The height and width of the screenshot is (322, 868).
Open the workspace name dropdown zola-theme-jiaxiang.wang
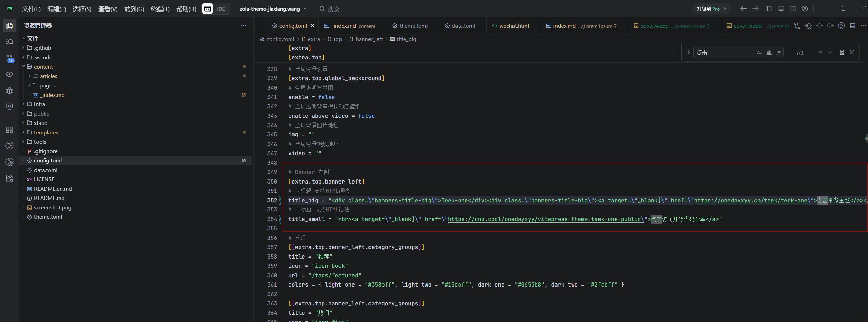coord(273,9)
